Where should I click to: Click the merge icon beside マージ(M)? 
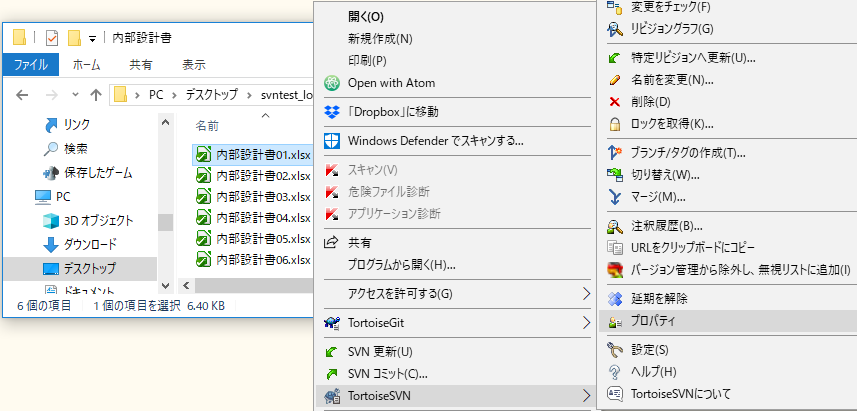pos(615,197)
